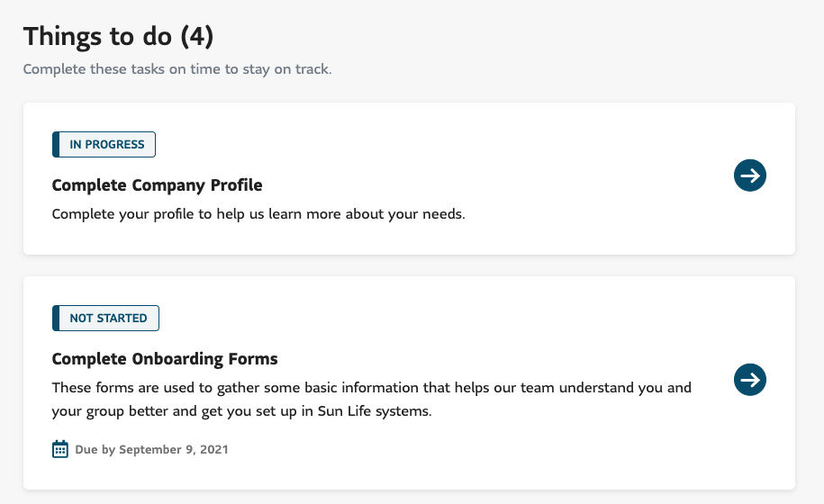This screenshot has width=824, height=504.
Task: Open the Complete Company Profile arrow button
Action: 750,175
